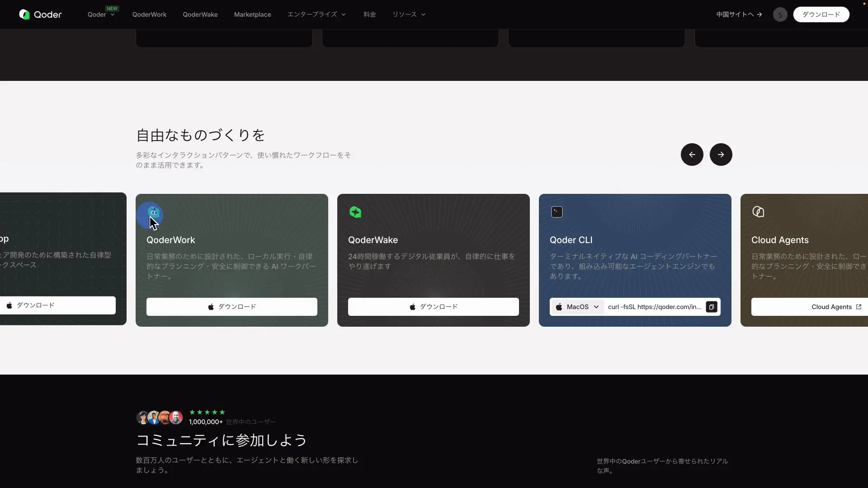Screen dimensions: 868x488
Task: Click the Cloud Agents card title
Action: [x=780, y=240]
